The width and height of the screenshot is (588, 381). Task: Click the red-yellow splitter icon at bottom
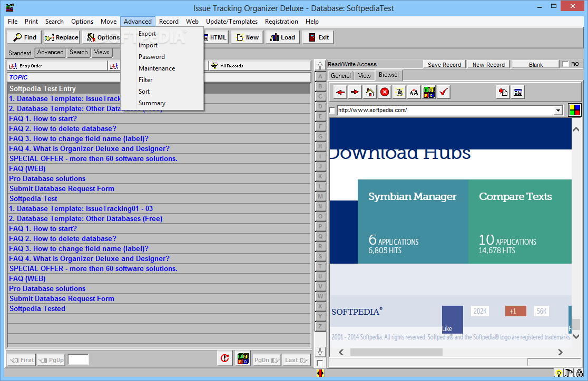[x=320, y=373]
